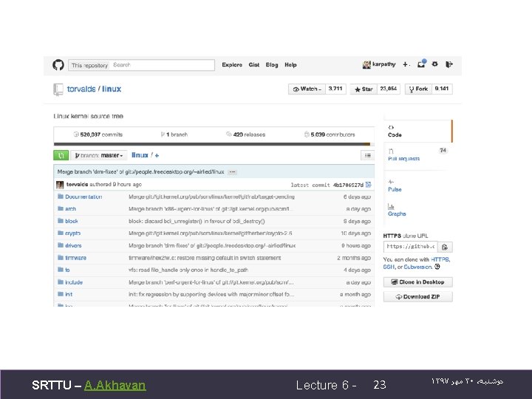View 3,711 watchers count
Image resolution: width=532 pixels, height=399 pixels.
[x=335, y=89]
